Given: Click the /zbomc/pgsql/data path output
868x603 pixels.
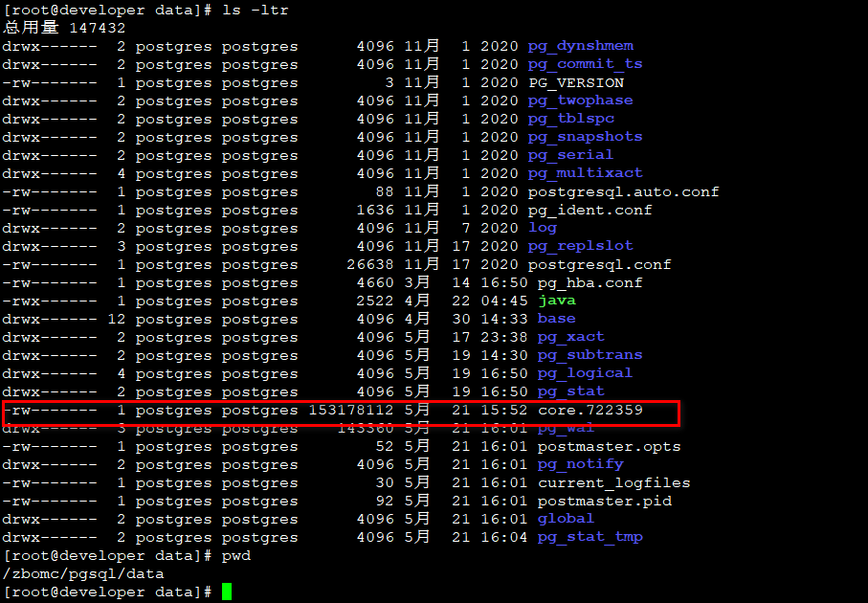Looking at the screenshot, I should [x=82, y=574].
